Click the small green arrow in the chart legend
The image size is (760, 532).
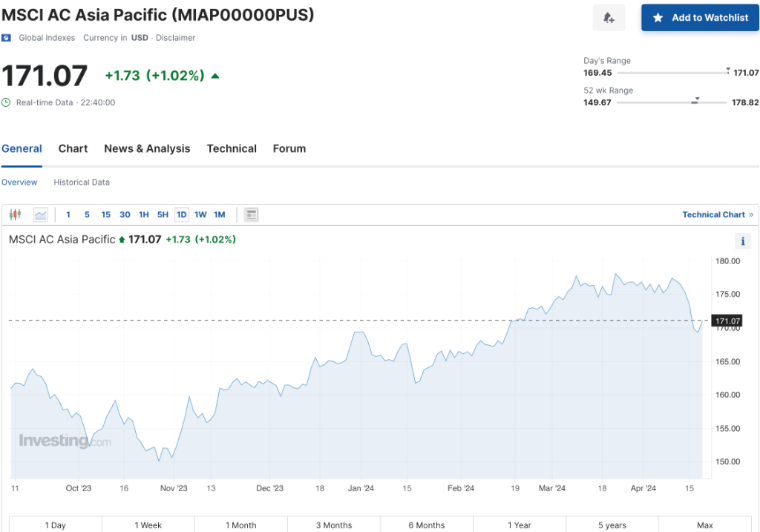pos(122,240)
